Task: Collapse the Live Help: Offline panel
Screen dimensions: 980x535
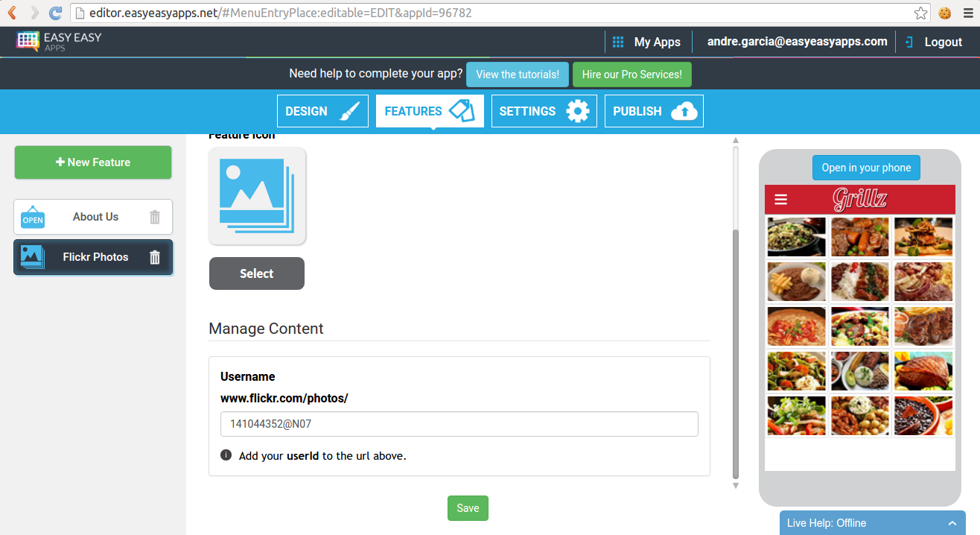Action: [952, 522]
